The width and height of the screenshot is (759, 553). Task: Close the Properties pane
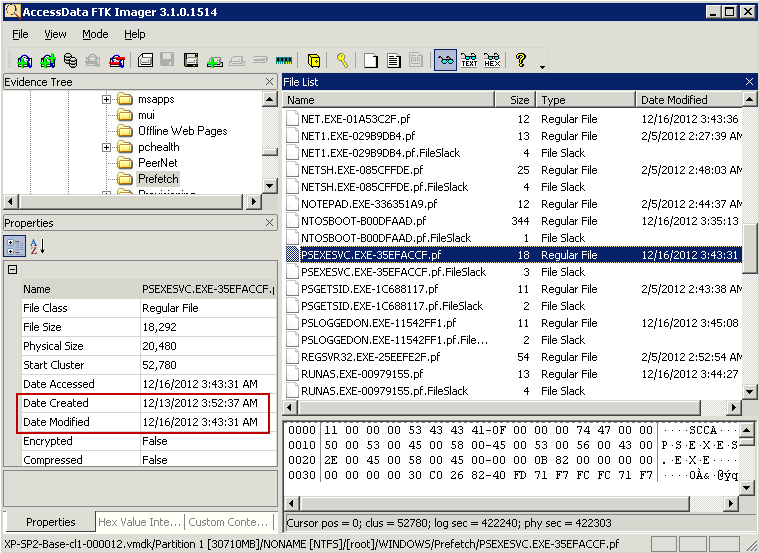click(x=270, y=223)
